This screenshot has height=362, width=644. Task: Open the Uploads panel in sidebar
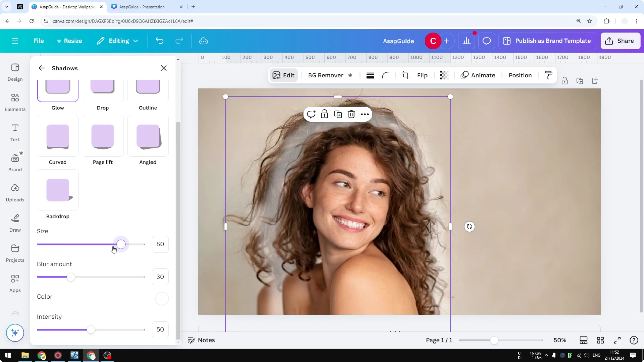pyautogui.click(x=15, y=192)
